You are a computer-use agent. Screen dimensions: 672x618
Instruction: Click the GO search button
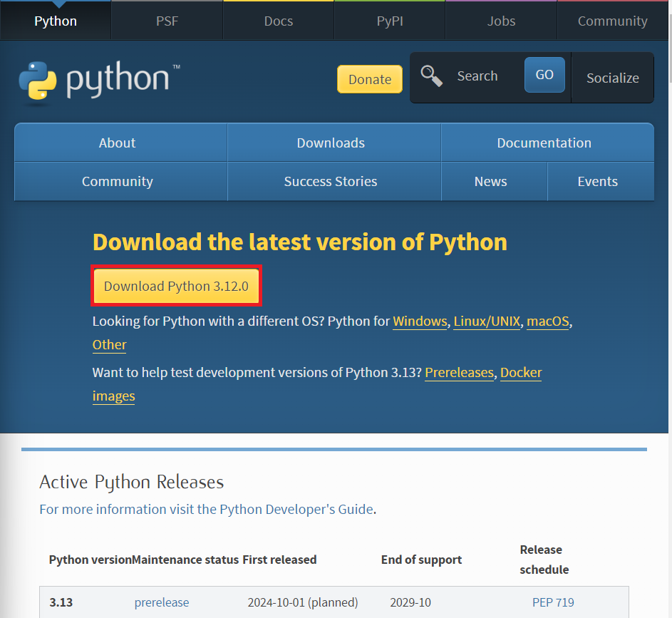[x=544, y=75]
